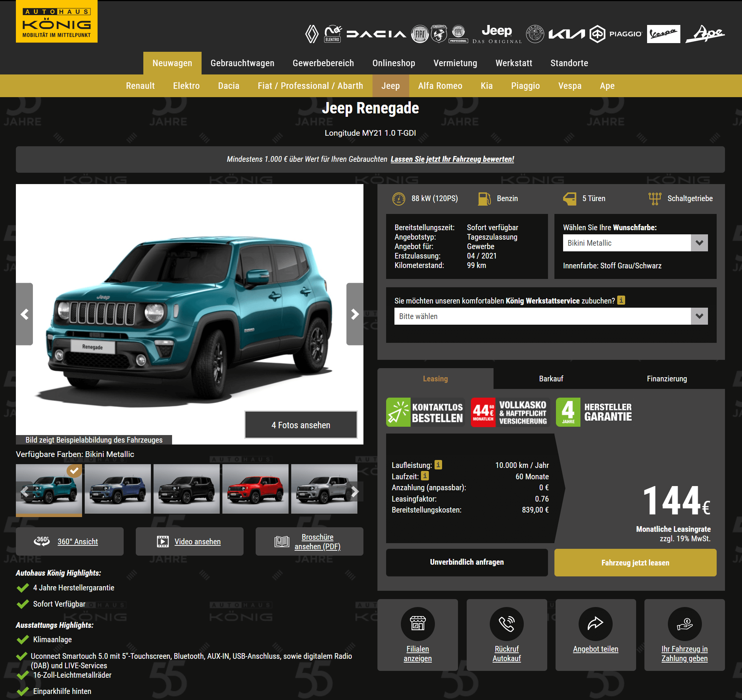Click the Rückruf phone icon

coord(507,624)
